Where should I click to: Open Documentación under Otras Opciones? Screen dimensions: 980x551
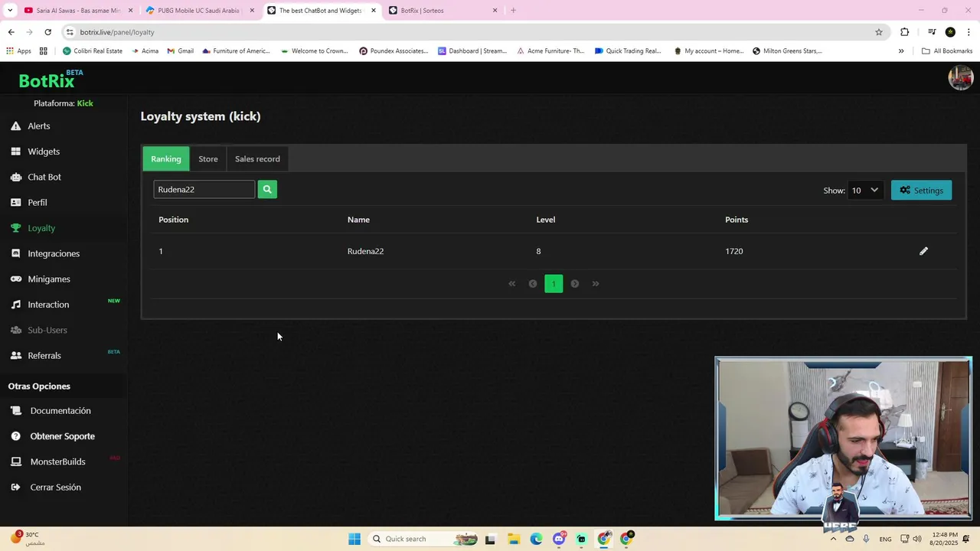point(60,411)
